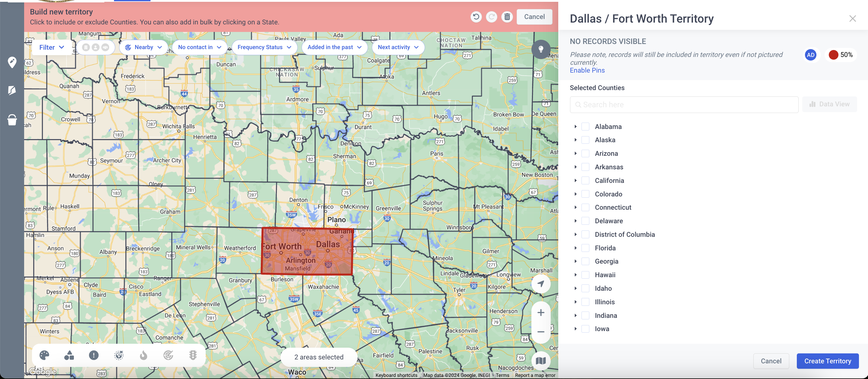The image size is (868, 379).
Task: Open the Added in the past dropdown
Action: point(334,48)
